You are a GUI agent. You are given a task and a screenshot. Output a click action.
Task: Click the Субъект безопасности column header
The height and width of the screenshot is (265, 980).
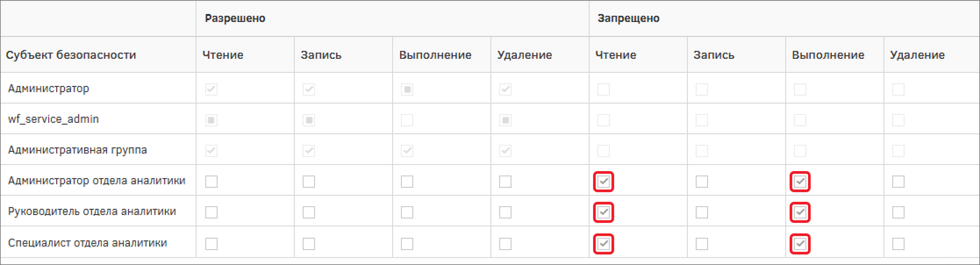coord(71,55)
